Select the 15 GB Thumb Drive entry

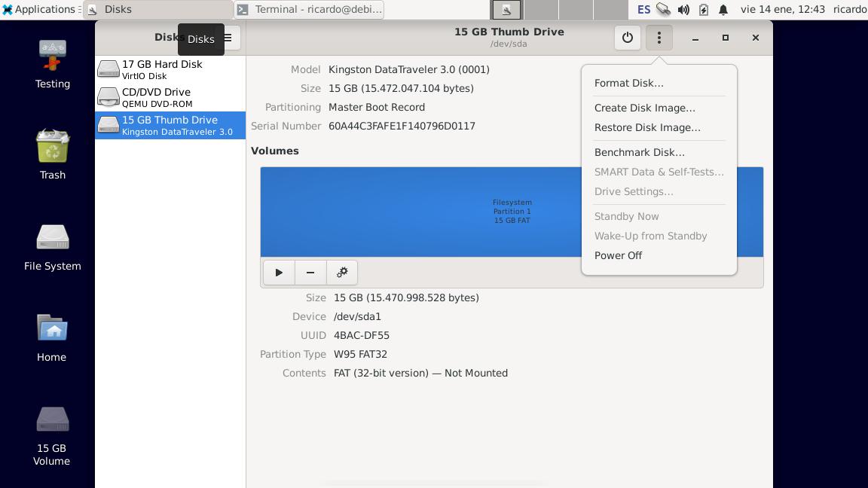tap(170, 125)
